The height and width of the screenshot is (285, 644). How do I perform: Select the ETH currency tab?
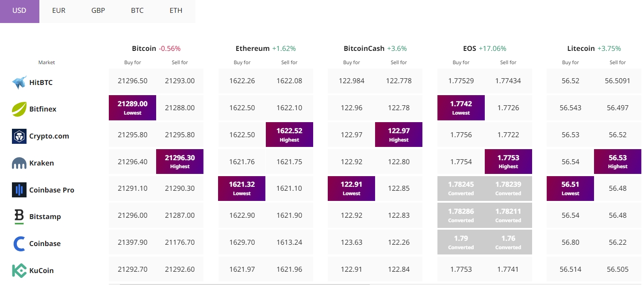click(176, 11)
